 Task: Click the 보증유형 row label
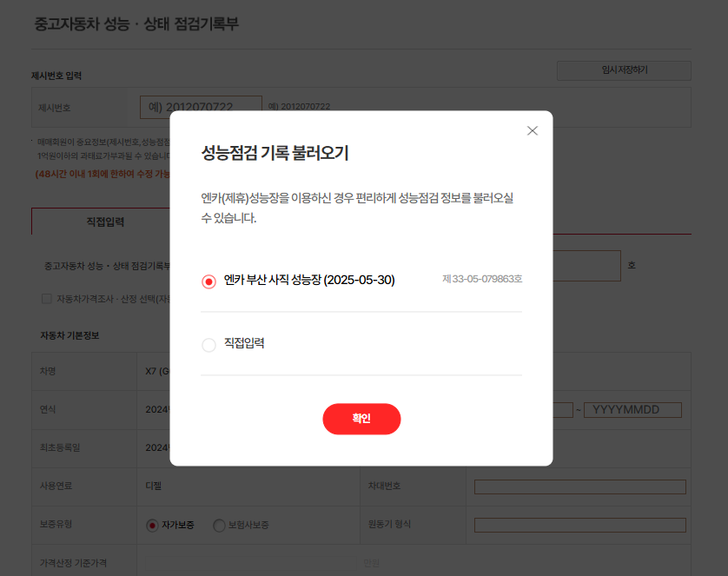56,524
